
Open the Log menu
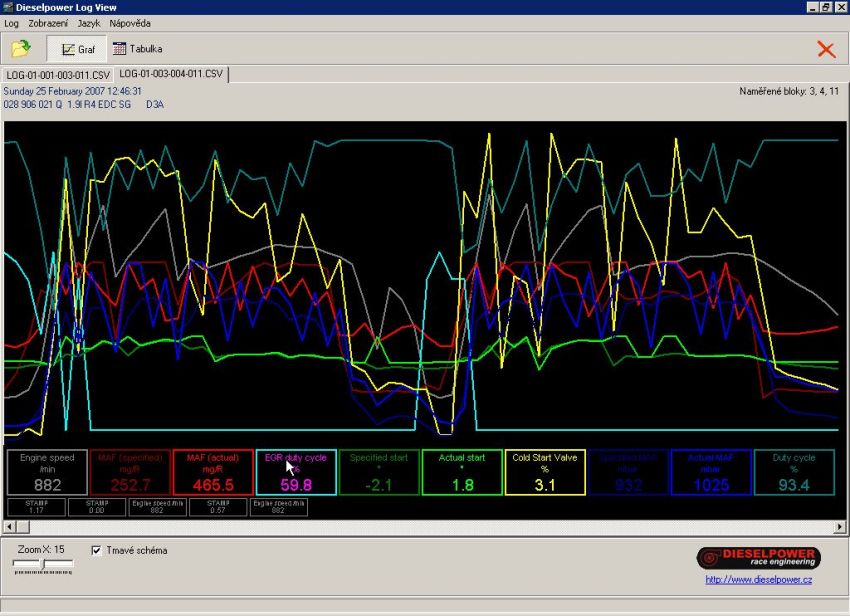[12, 22]
